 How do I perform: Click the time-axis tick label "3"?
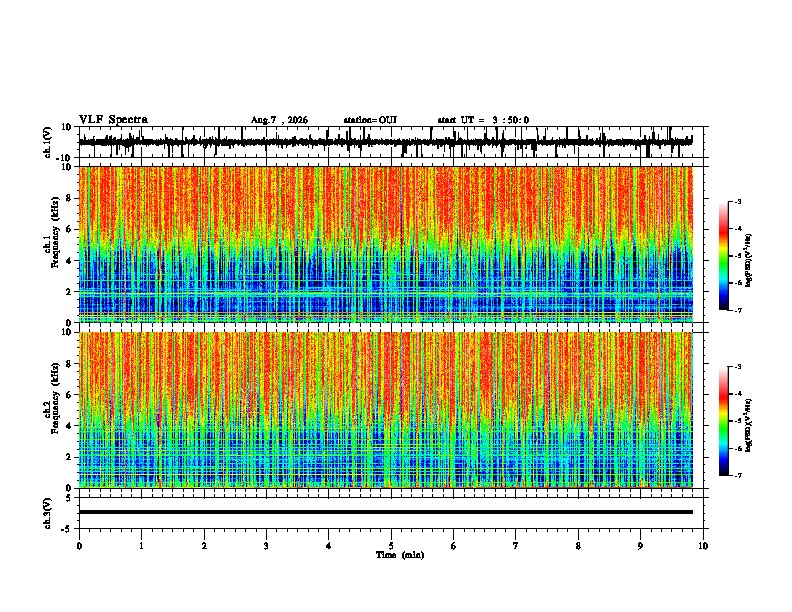point(266,545)
